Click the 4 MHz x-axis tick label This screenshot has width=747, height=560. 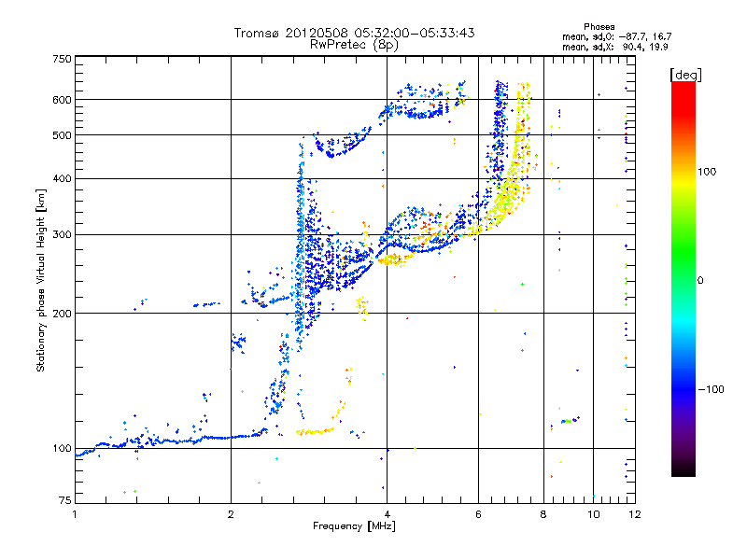[x=387, y=514]
